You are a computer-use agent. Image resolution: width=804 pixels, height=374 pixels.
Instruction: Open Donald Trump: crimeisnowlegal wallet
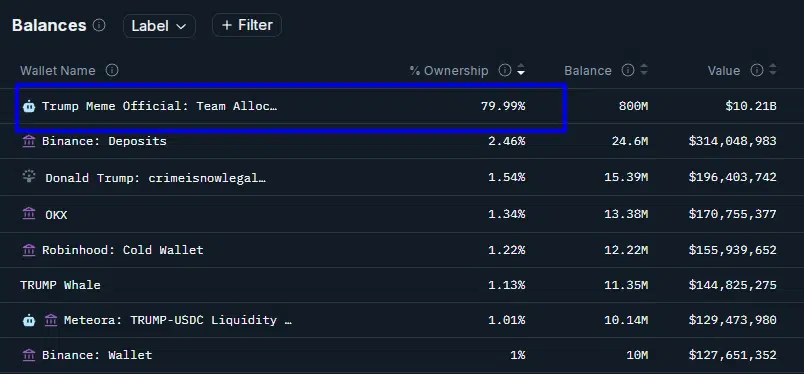(156, 178)
